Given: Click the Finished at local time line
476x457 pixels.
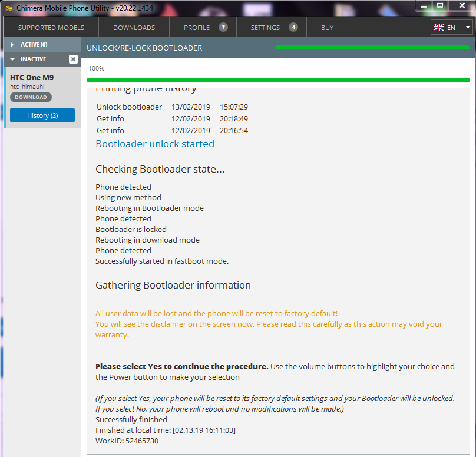Looking at the screenshot, I should click(166, 430).
